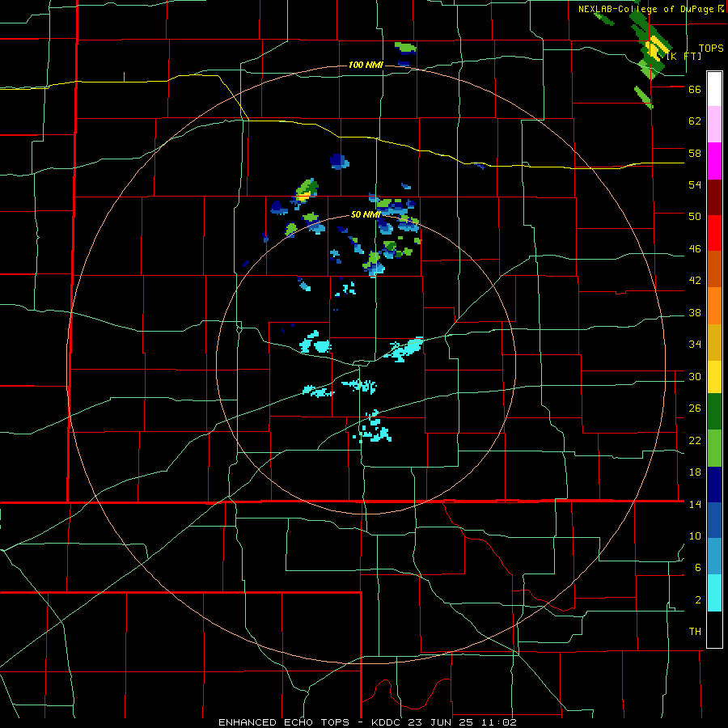Screen dimensions: 728x728
Task: Click the 'NEXLAB-College of DuPage' credit text
Action: click(x=646, y=9)
